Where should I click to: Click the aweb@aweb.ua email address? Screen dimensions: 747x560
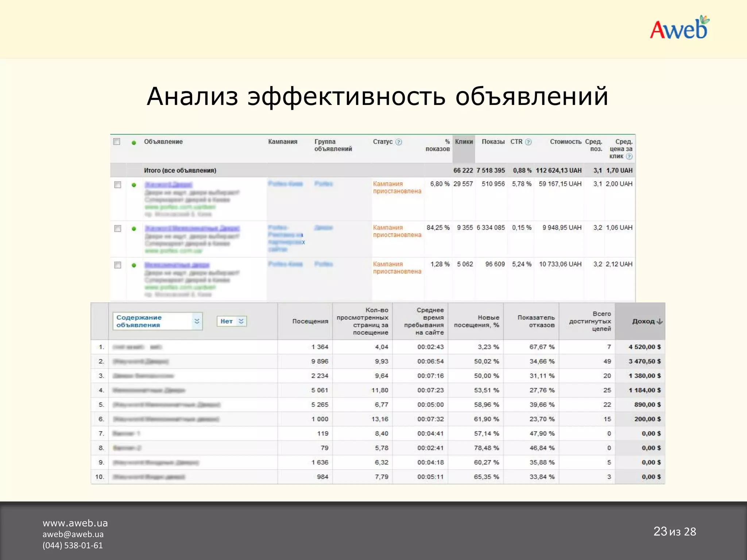73,534
